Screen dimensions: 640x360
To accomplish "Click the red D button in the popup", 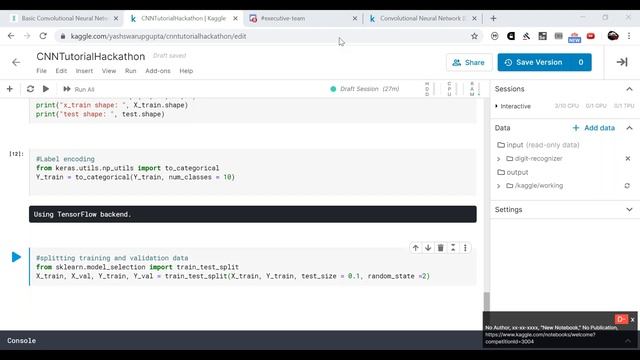I will tap(621, 319).
